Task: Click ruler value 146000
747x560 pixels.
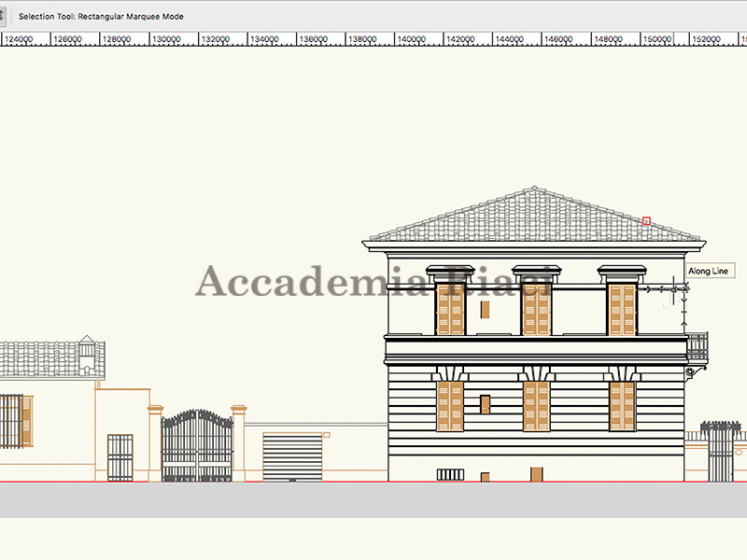Action: click(x=558, y=39)
